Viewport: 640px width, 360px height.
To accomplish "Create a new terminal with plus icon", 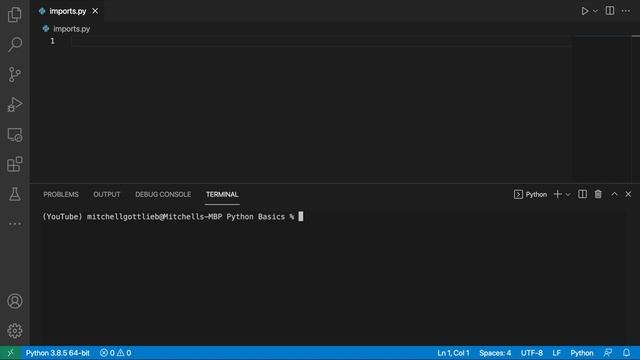I will point(557,195).
